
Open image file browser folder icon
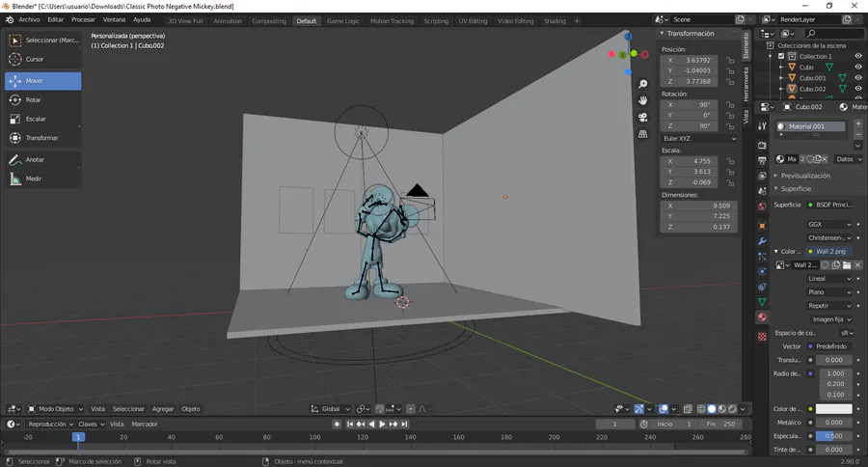pos(847,265)
